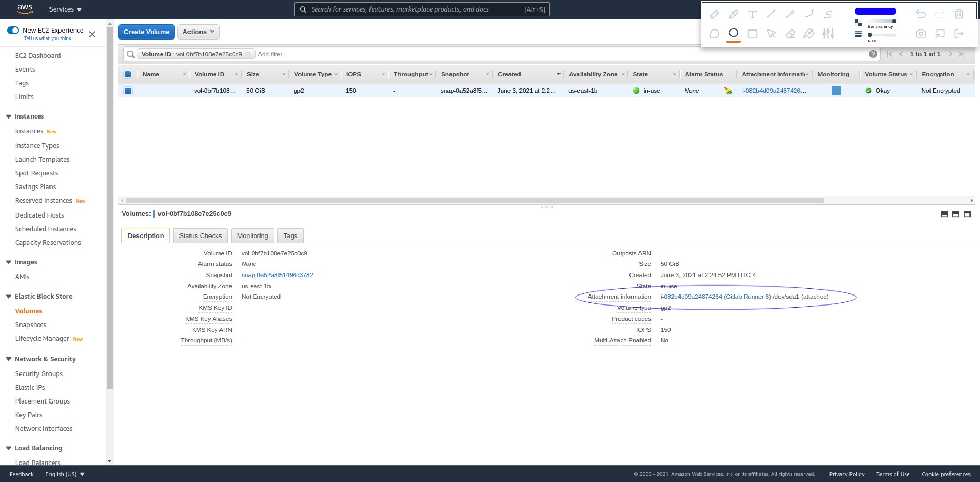The height and width of the screenshot is (482, 980).
Task: Open Cookie preferences
Action: click(x=946, y=474)
